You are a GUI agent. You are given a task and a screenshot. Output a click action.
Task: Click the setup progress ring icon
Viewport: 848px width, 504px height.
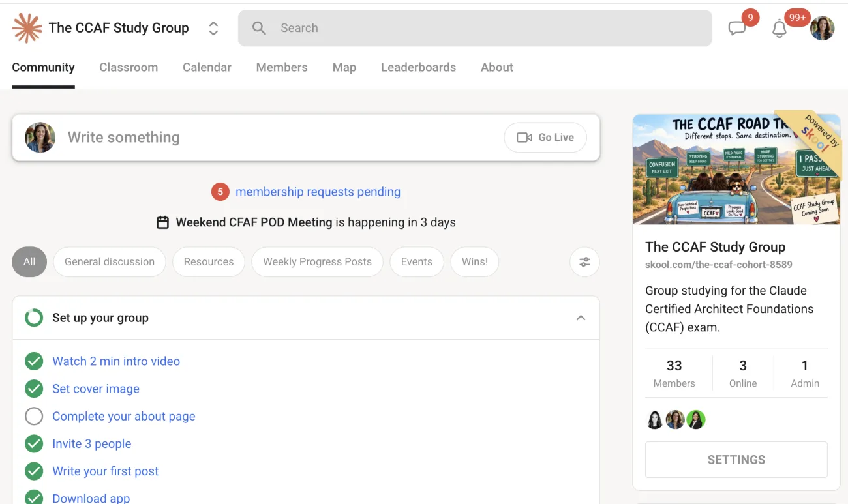point(34,318)
